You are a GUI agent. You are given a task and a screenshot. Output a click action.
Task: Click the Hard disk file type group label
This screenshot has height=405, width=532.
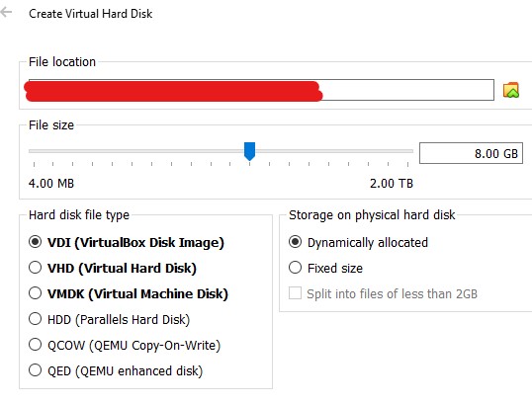click(79, 215)
